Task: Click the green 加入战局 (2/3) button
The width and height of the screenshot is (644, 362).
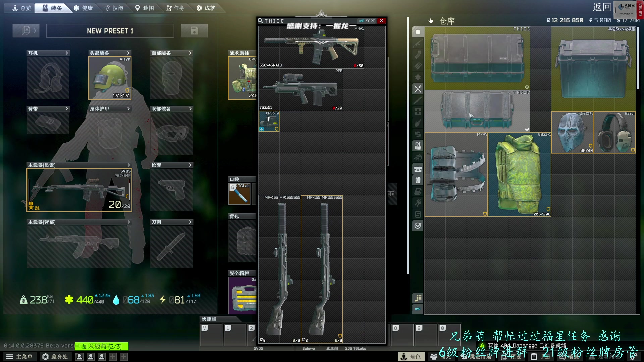Action: [102, 346]
